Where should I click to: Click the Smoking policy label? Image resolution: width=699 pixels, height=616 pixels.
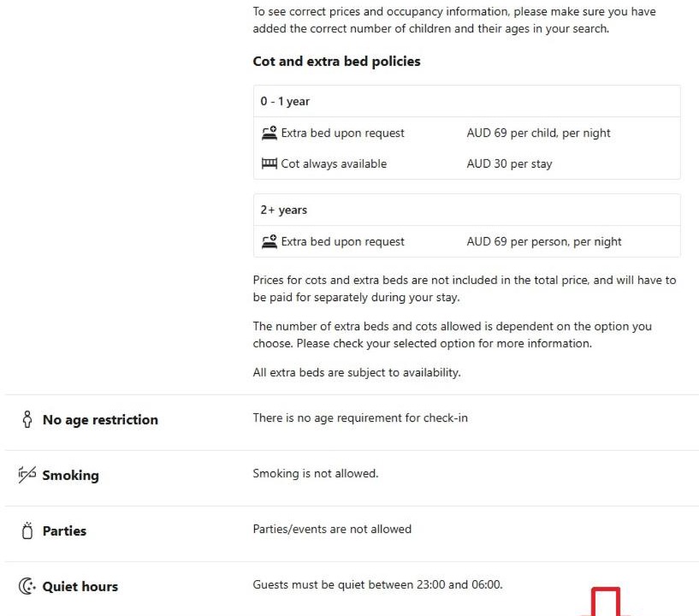click(70, 475)
